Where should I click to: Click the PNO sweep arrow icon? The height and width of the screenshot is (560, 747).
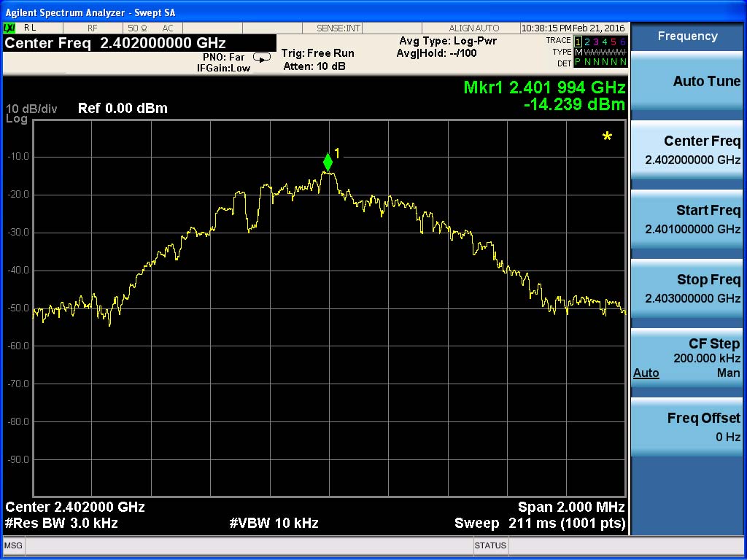pyautogui.click(x=262, y=58)
